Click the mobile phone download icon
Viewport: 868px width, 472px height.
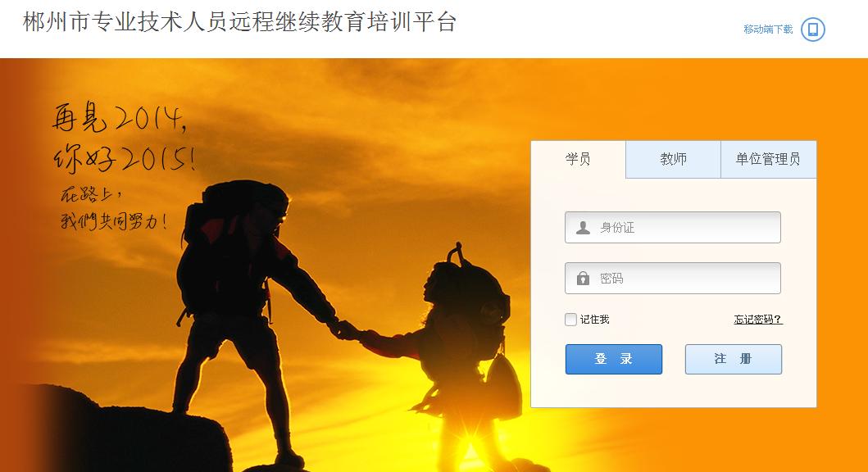pos(812,29)
